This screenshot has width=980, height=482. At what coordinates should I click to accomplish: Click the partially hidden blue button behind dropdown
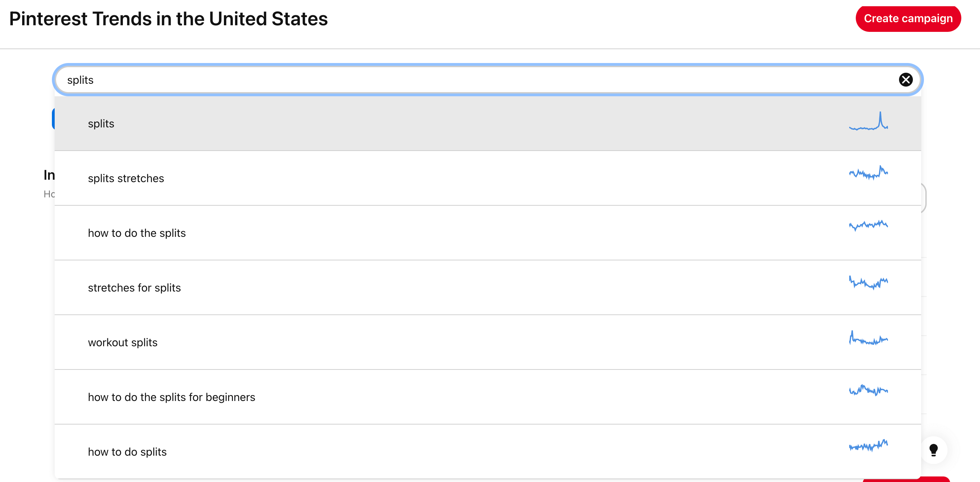point(53,118)
